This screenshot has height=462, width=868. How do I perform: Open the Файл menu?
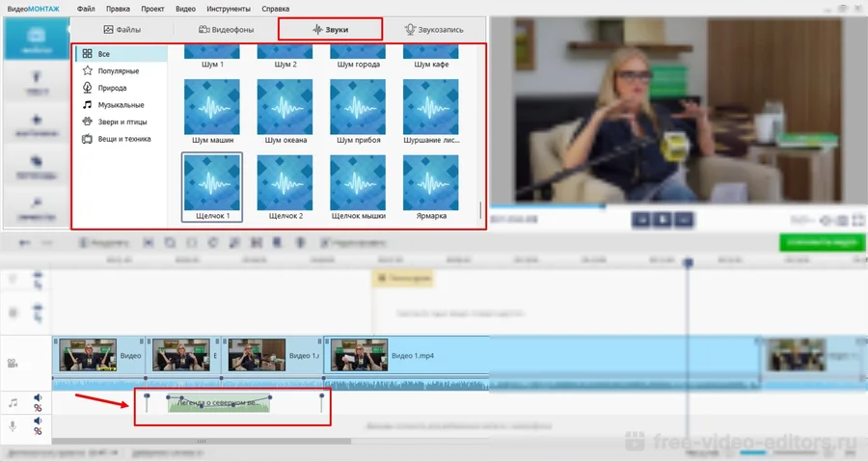(86, 7)
